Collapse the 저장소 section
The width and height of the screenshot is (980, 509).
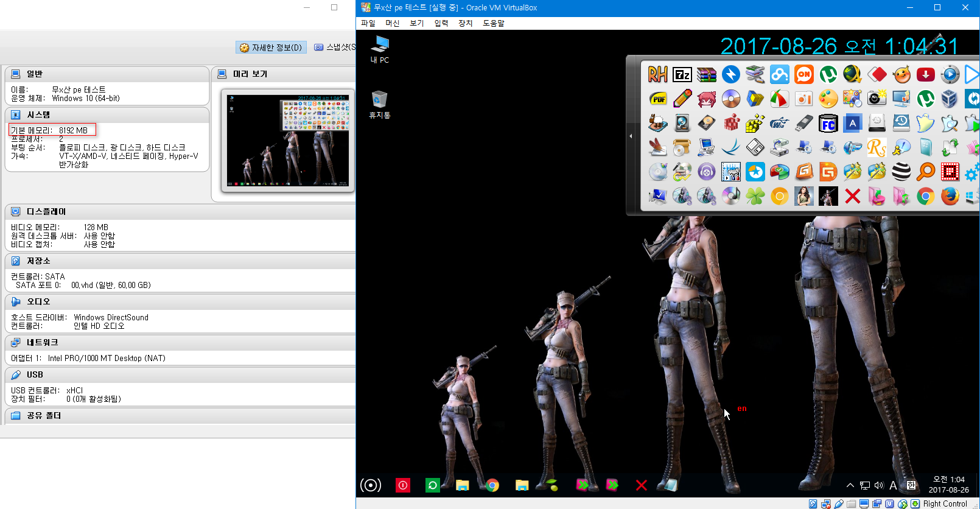point(38,261)
